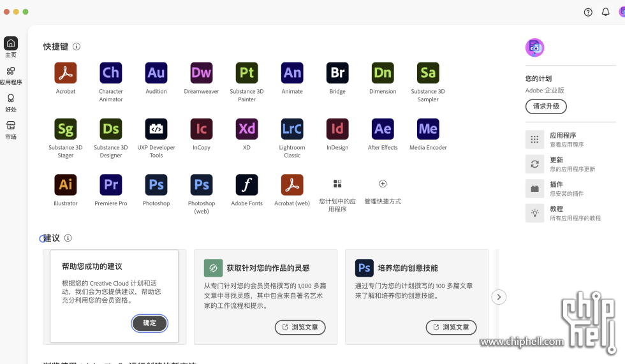Open Media Encoder
The width and height of the screenshot is (625, 364).
click(x=428, y=129)
